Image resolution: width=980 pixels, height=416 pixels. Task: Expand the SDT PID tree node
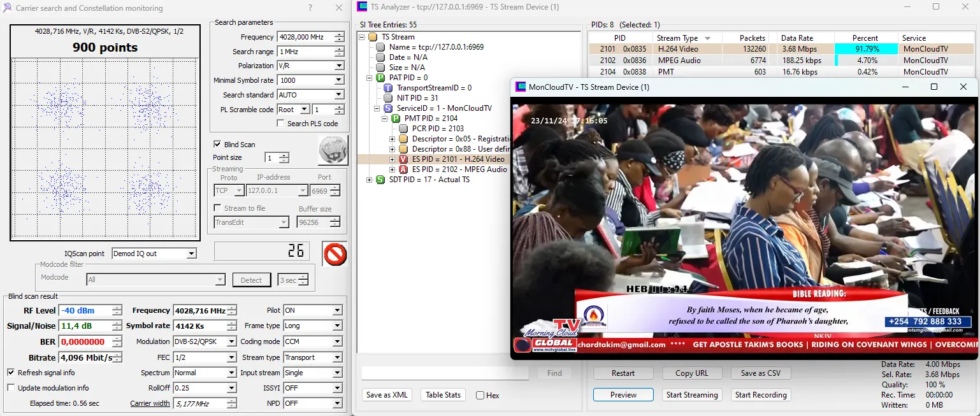tap(370, 180)
